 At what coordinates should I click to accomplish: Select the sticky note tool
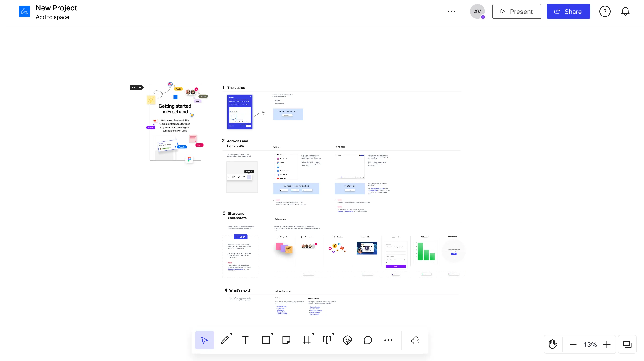click(286, 340)
